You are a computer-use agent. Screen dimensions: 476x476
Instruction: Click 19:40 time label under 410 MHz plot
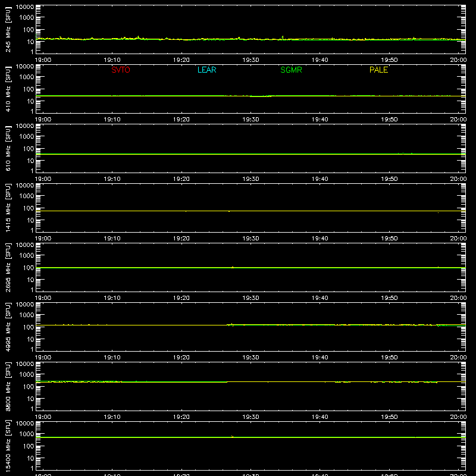(320, 120)
